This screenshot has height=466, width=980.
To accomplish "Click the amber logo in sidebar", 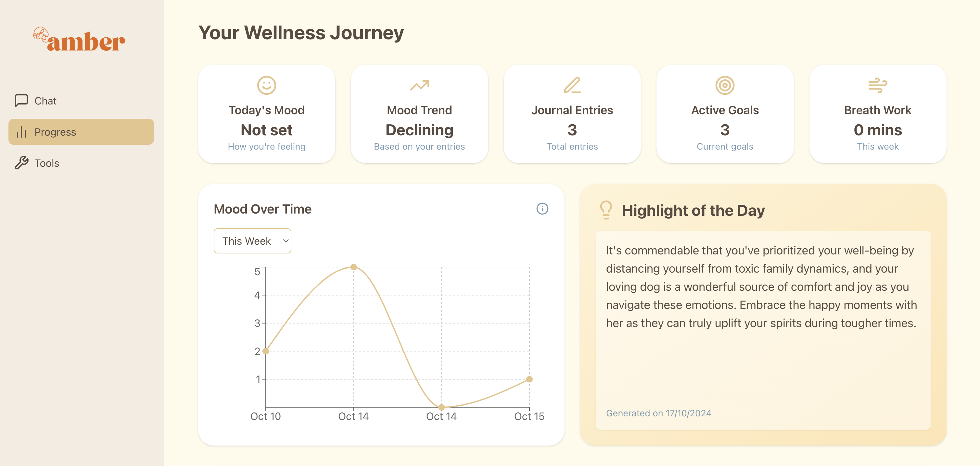I will pos(79,40).
